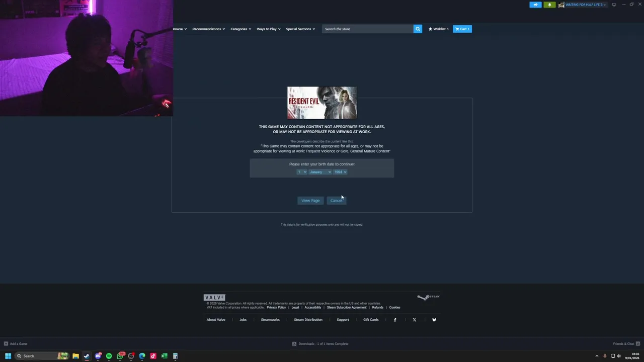Open the Refunds footer link

(378, 307)
